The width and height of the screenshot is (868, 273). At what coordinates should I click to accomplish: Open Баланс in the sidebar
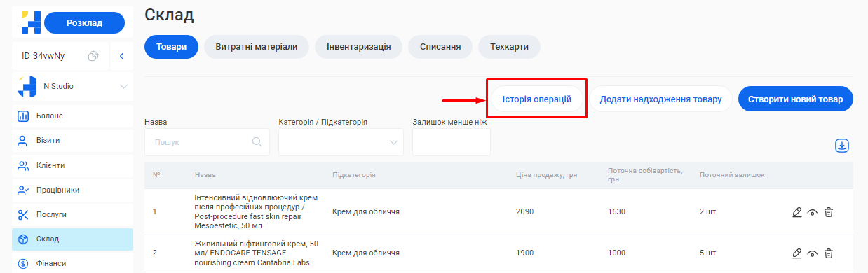pos(72,115)
